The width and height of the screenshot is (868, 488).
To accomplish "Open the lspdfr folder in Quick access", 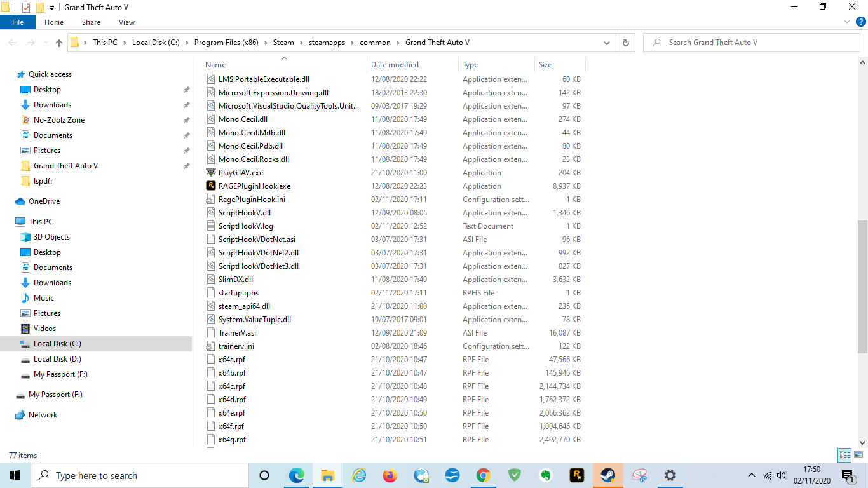I will [43, 181].
